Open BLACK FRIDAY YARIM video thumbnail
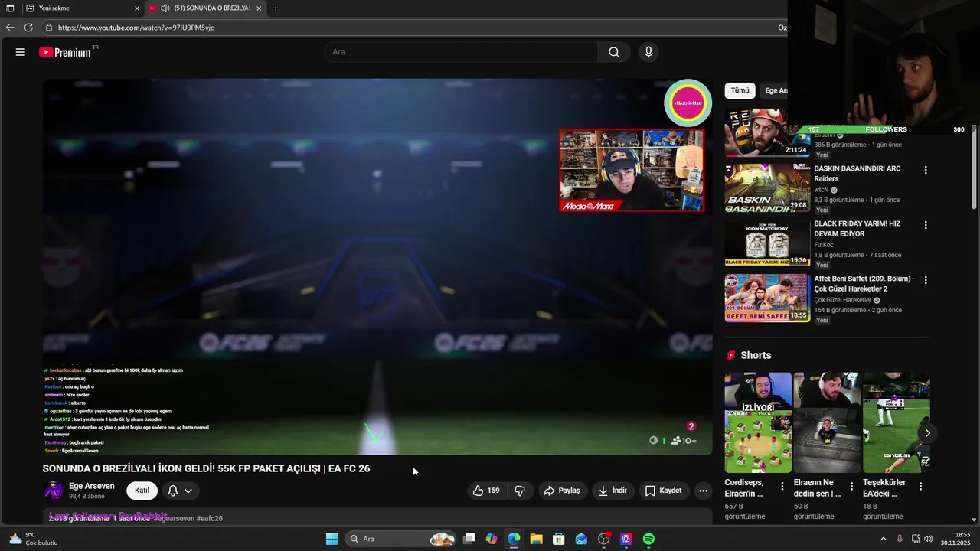 (767, 243)
